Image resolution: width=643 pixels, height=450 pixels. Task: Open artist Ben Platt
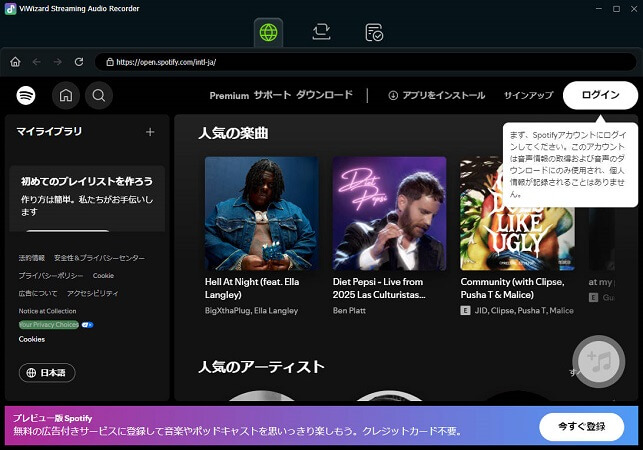[x=349, y=311]
